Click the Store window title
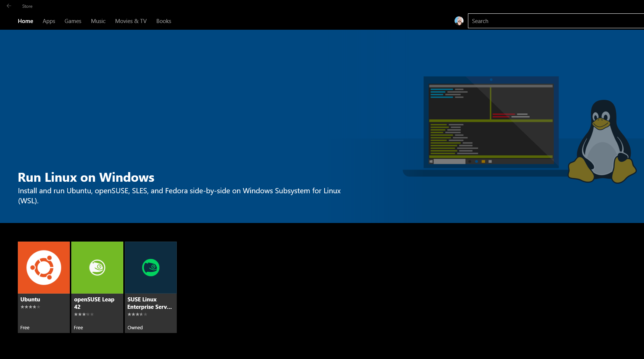 click(27, 6)
